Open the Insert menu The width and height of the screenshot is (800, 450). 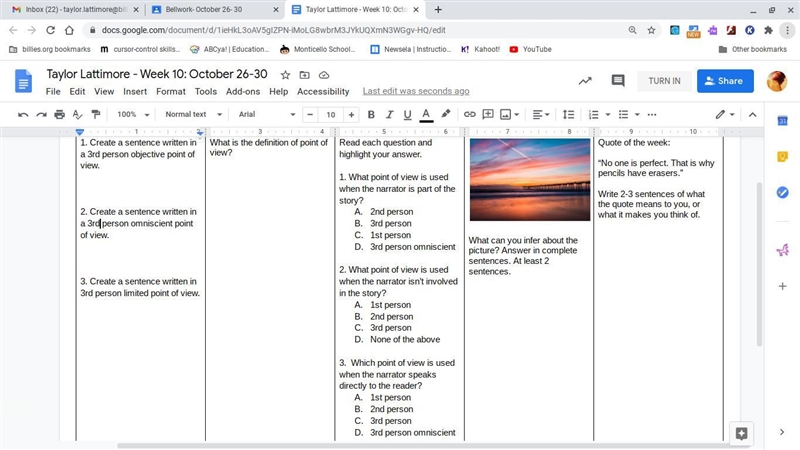135,91
